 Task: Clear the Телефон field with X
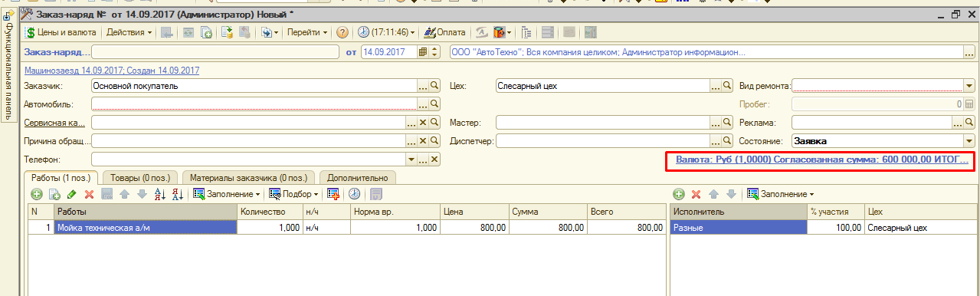(434, 159)
